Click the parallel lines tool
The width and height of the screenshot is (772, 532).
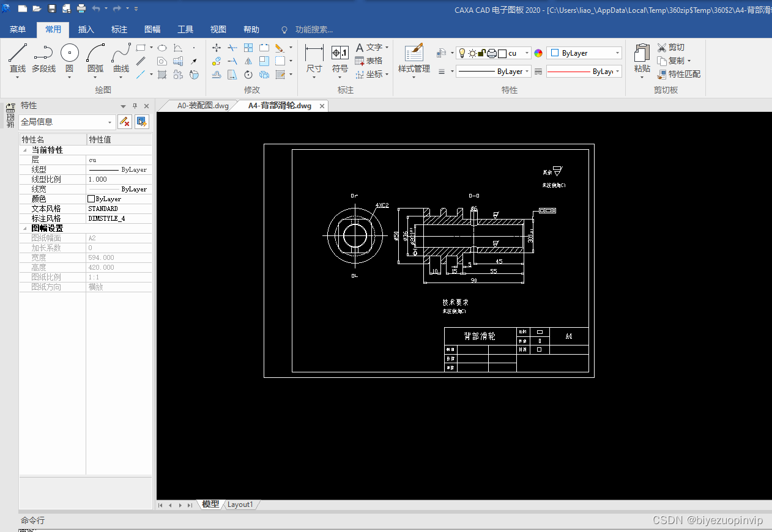(141, 61)
